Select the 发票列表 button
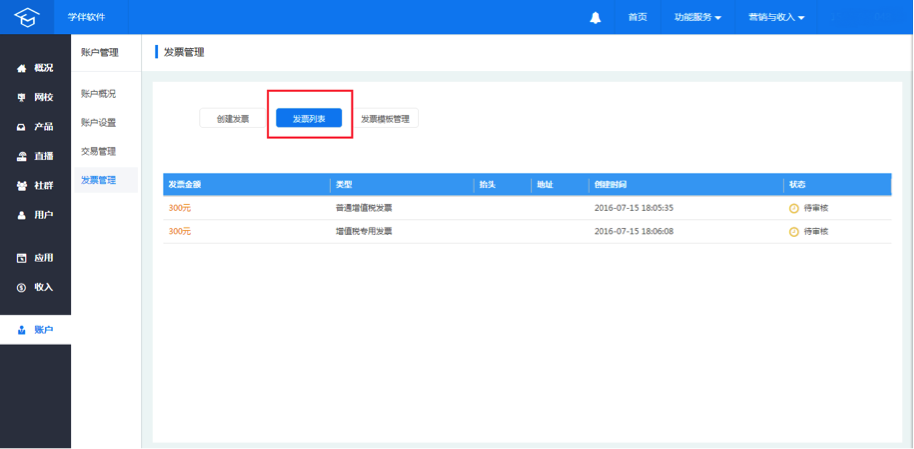 coord(309,119)
